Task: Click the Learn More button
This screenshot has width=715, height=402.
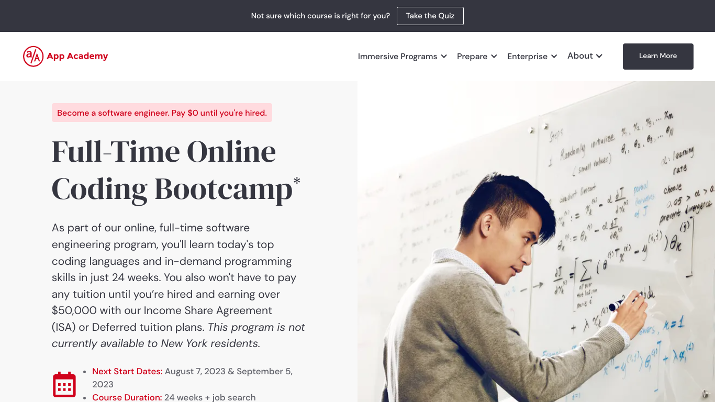Action: [x=658, y=57]
